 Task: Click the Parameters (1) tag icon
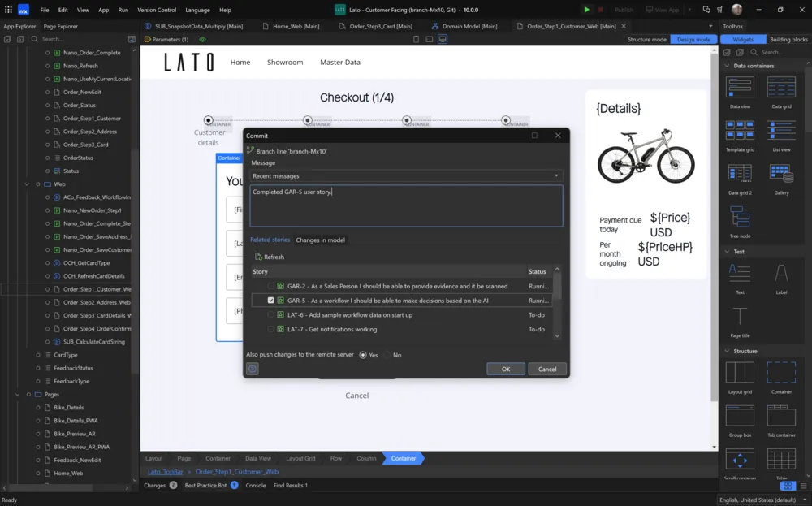pos(148,39)
